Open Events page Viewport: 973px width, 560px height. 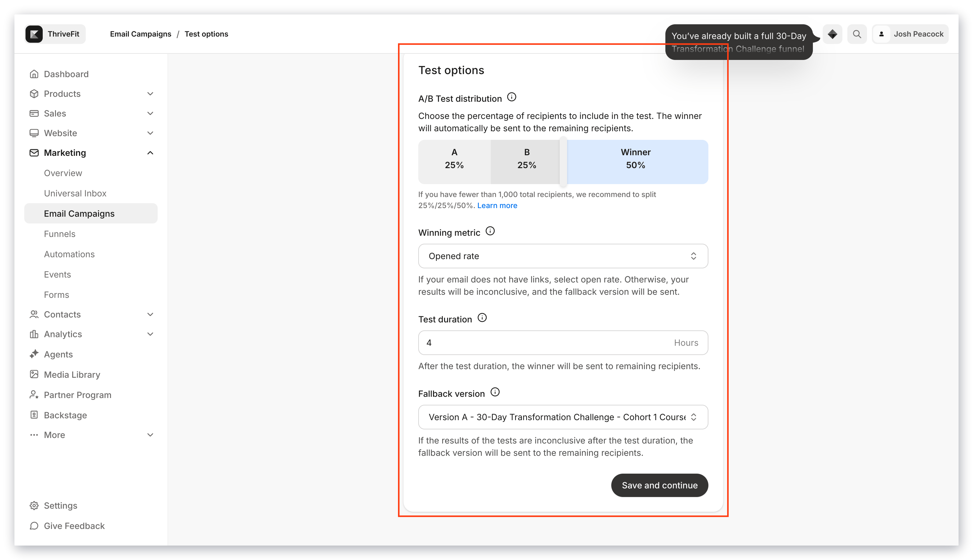57,274
